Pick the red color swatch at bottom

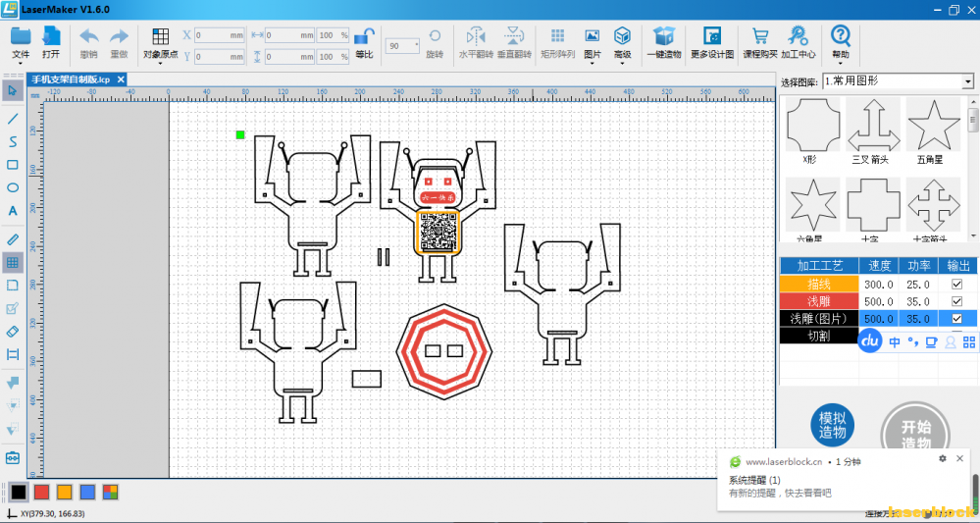[41, 492]
